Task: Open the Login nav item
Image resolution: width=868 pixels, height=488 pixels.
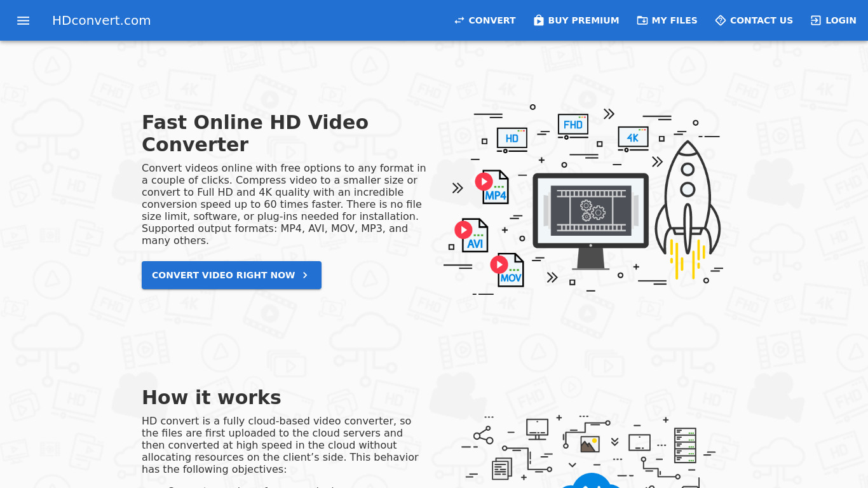Action: click(x=834, y=20)
